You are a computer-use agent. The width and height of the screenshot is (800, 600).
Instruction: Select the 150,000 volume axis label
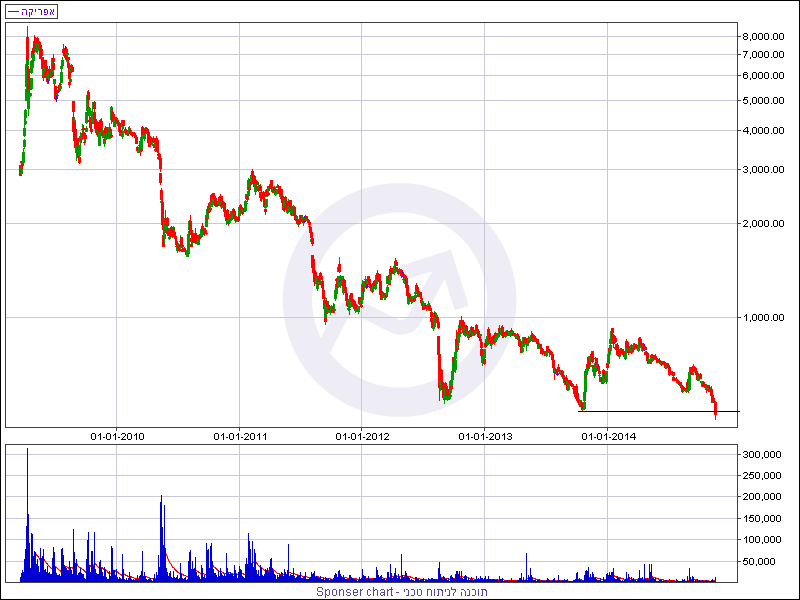click(762, 518)
